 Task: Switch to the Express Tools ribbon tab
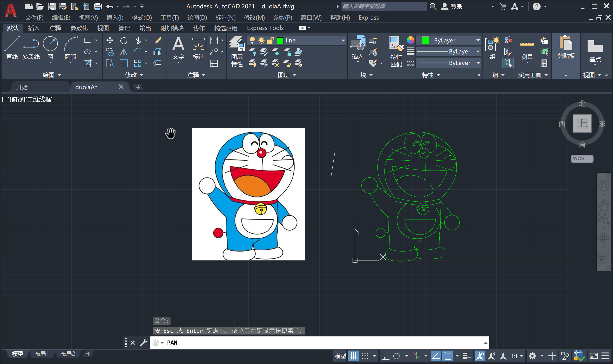coord(265,28)
